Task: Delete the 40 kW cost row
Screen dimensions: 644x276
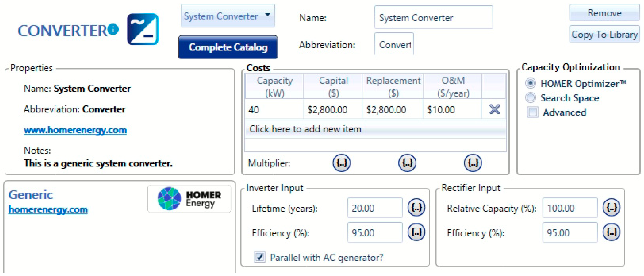Action: (494, 109)
